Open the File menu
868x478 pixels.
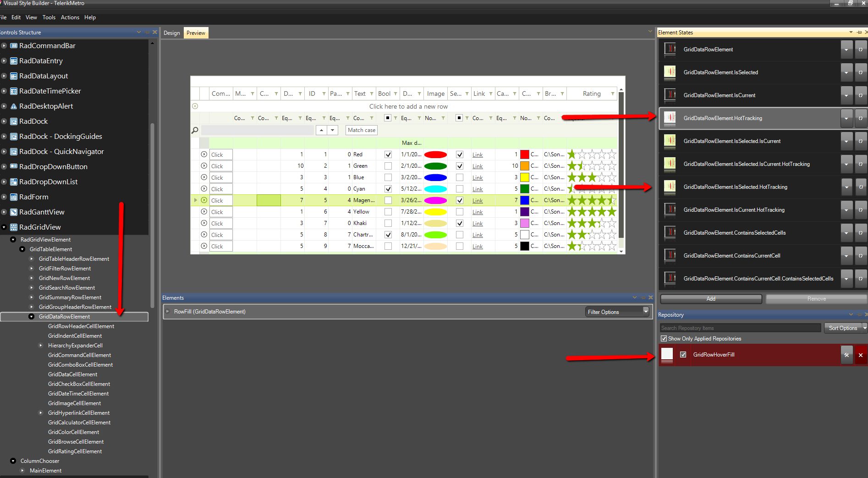(x=3, y=17)
